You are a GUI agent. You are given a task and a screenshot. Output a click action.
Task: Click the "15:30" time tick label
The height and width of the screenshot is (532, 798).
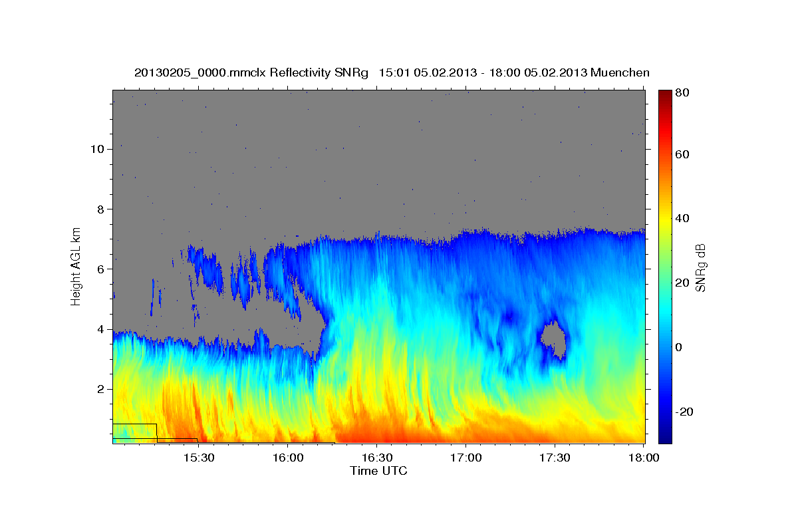tap(198, 458)
